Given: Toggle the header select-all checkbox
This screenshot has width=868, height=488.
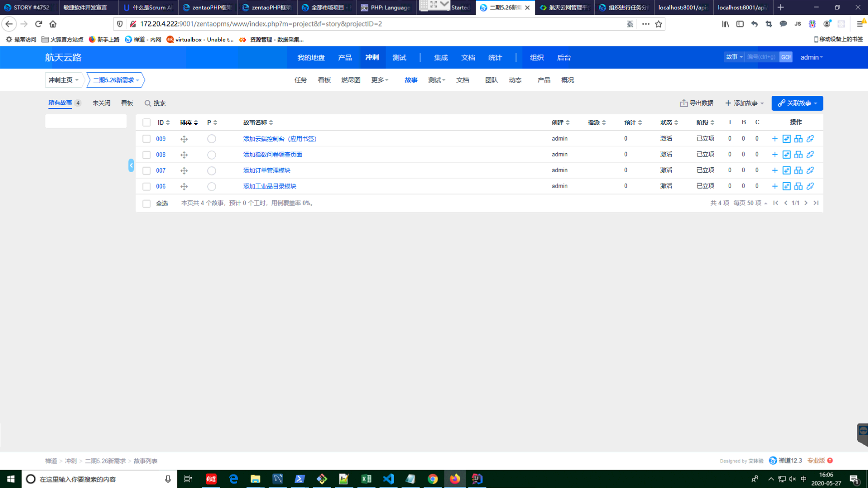Looking at the screenshot, I should (146, 123).
